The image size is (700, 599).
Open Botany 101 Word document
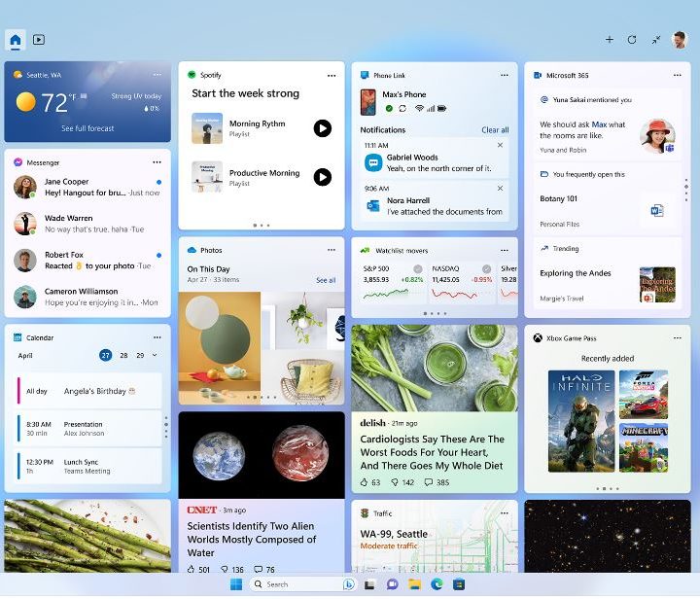coord(607,199)
